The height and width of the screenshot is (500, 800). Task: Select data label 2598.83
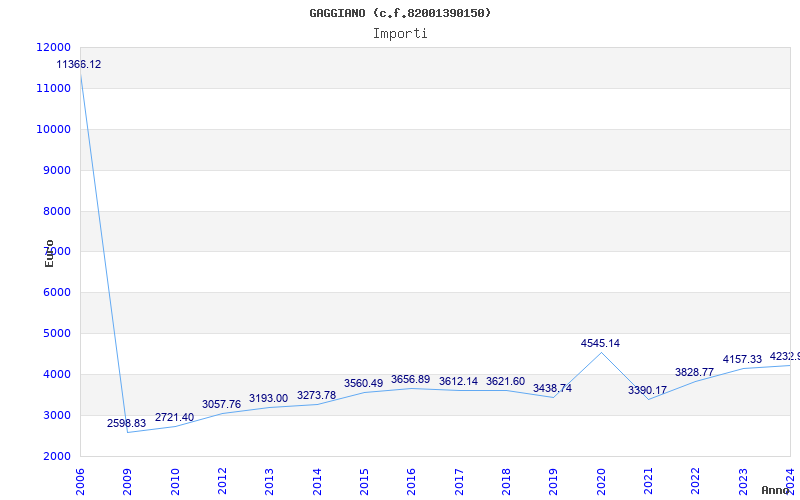click(x=127, y=423)
